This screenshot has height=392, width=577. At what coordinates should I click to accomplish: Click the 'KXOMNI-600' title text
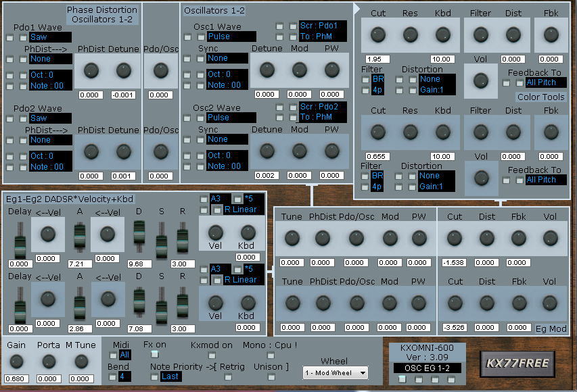pos(427,347)
